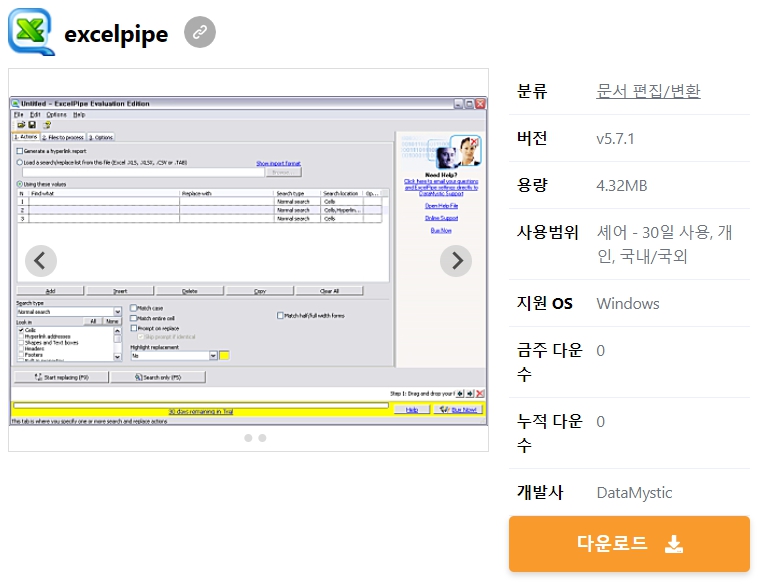Click the version value v5.7.1

pyautogui.click(x=615, y=139)
